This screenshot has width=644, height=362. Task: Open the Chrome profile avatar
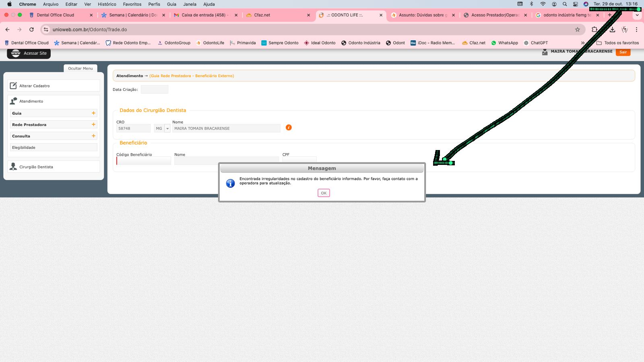point(625,29)
